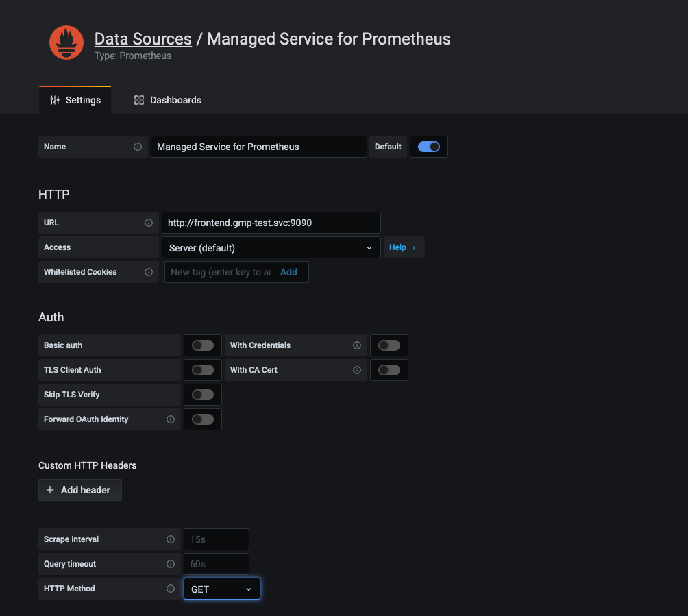Click the Whitelisted Cookies info icon
Screen dimensions: 688x616
click(149, 272)
